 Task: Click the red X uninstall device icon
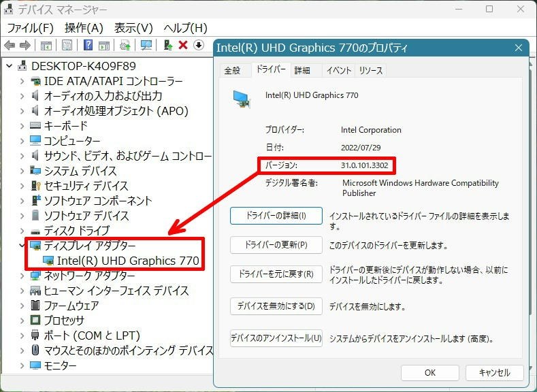(x=183, y=45)
